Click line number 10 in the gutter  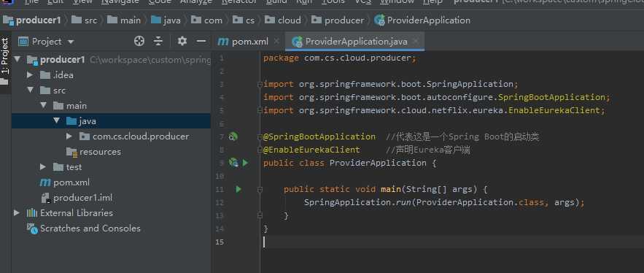pos(220,176)
